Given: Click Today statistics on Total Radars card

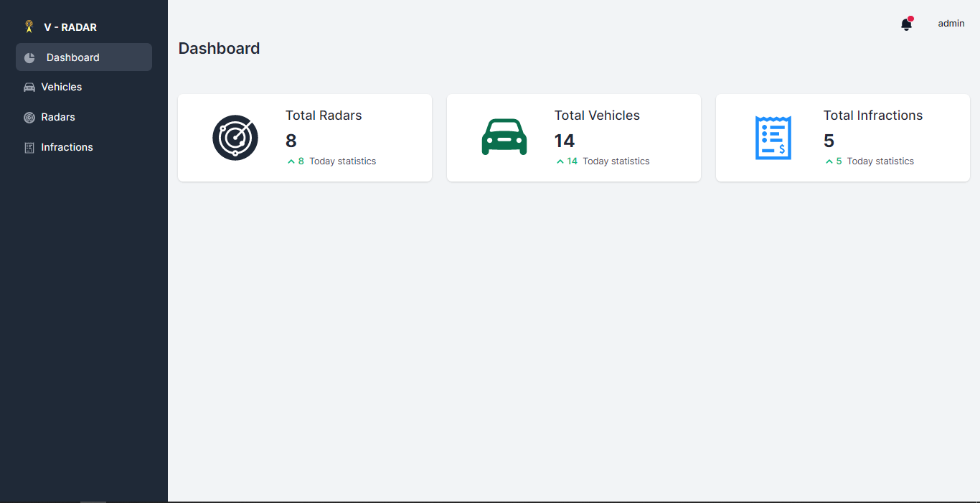Looking at the screenshot, I should click(342, 161).
